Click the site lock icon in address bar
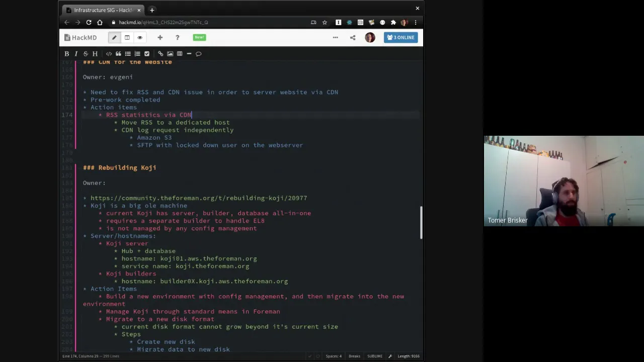Viewport: 644px width, 362px height. (x=113, y=22)
